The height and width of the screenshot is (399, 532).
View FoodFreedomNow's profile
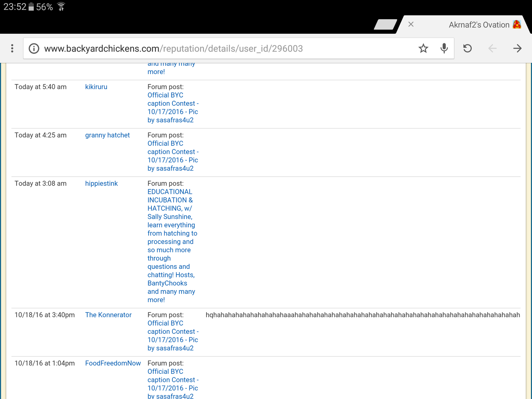click(113, 363)
